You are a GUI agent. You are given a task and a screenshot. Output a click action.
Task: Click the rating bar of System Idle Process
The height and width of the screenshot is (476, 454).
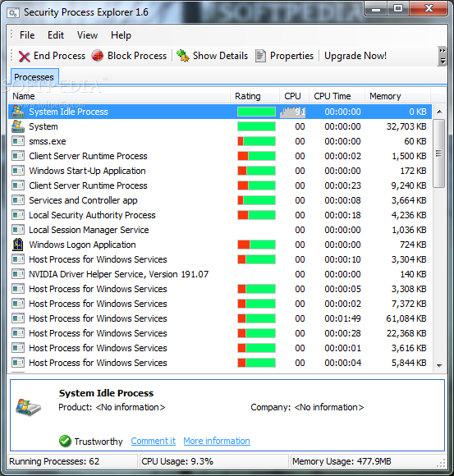[x=256, y=112]
